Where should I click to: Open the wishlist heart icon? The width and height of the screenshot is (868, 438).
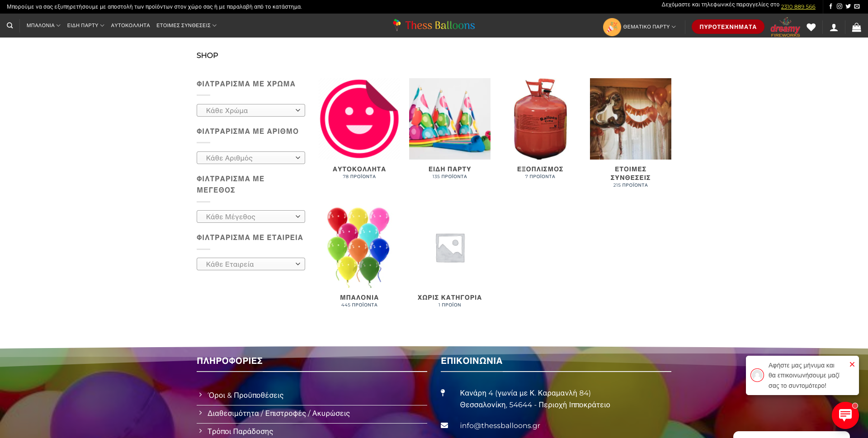[x=811, y=27]
